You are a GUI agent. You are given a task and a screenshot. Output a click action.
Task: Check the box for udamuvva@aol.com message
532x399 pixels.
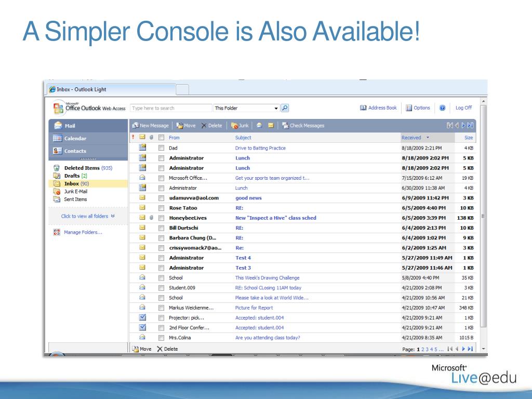(161, 198)
